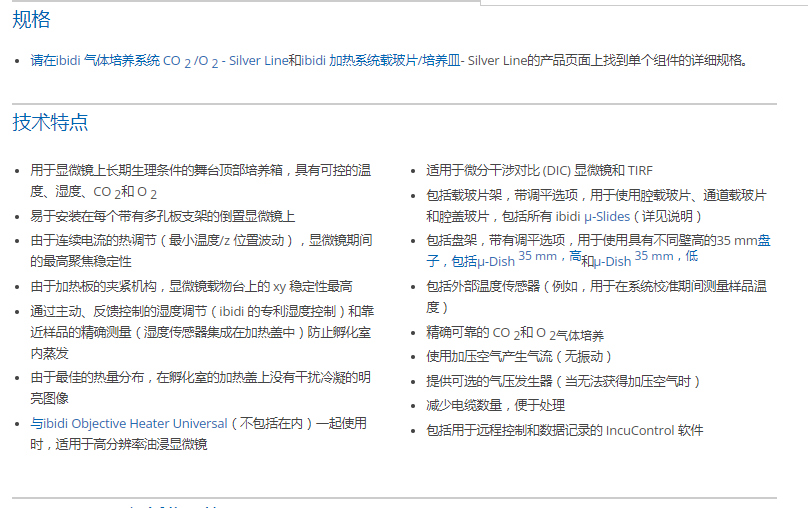This screenshot has width=808, height=508.
Task: Open the ibidi Objective Heater Universal link
Action: [x=128, y=424]
